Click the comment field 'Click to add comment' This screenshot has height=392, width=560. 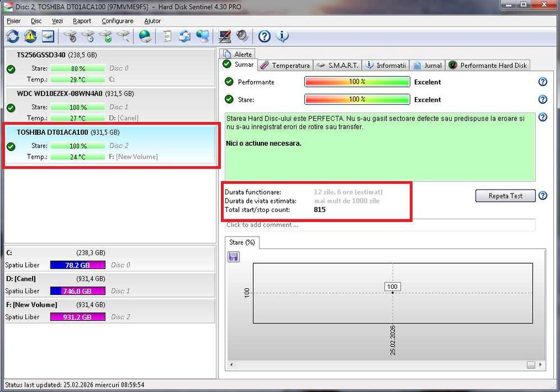pyautogui.click(x=380, y=225)
